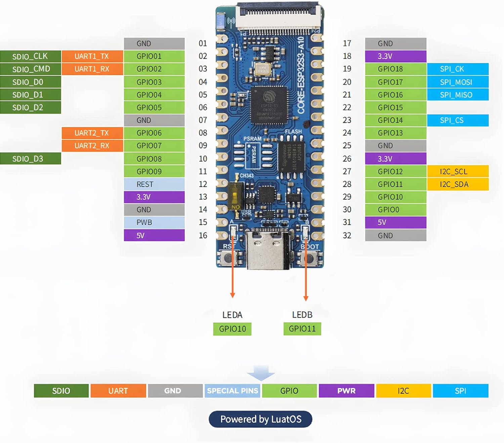Click the I2C_SCL label
The height and width of the screenshot is (443, 504).
458,171
